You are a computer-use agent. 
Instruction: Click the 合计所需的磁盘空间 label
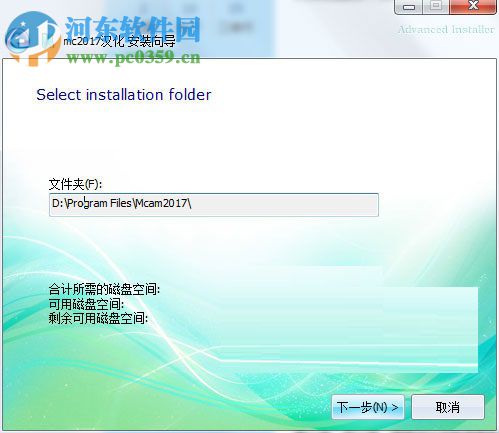pyautogui.click(x=104, y=289)
